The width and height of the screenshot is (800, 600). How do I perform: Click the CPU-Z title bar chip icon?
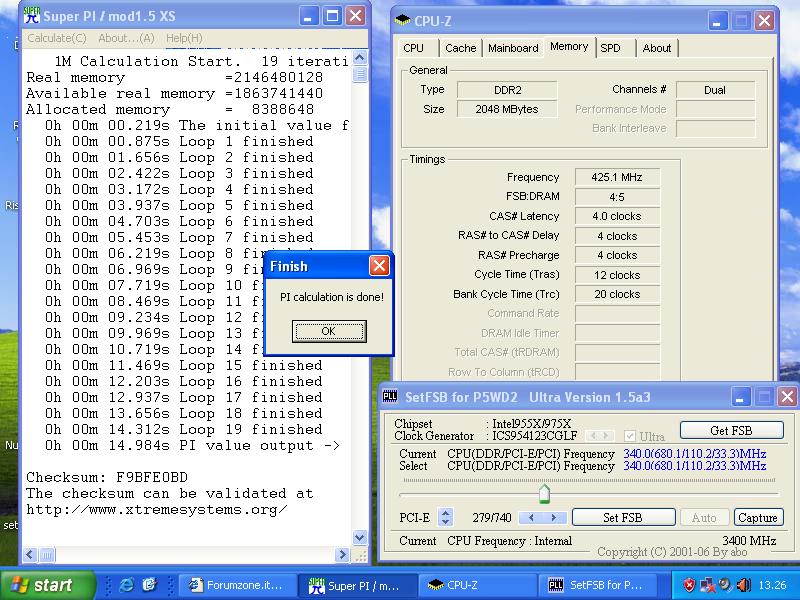[403, 20]
